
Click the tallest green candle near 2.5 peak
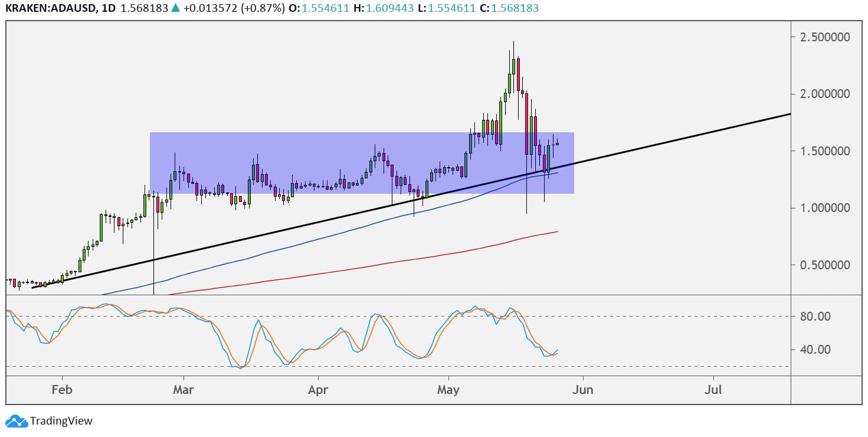pyautogui.click(x=514, y=66)
